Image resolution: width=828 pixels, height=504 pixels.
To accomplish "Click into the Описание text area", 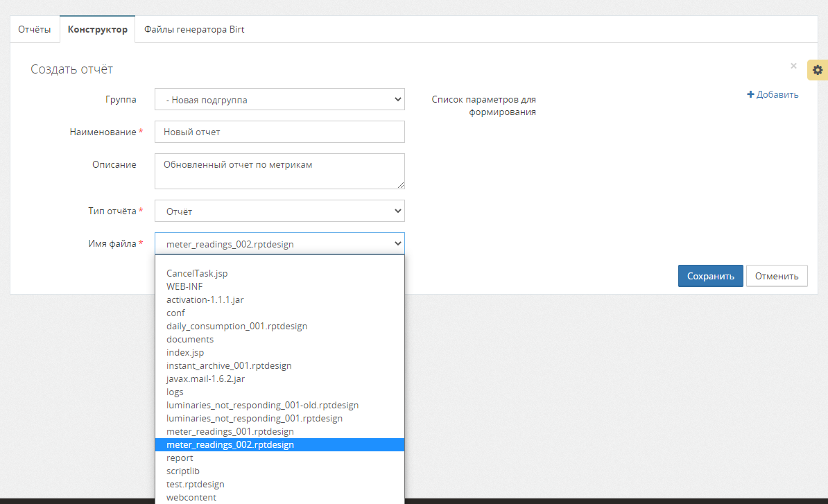I will [x=279, y=171].
